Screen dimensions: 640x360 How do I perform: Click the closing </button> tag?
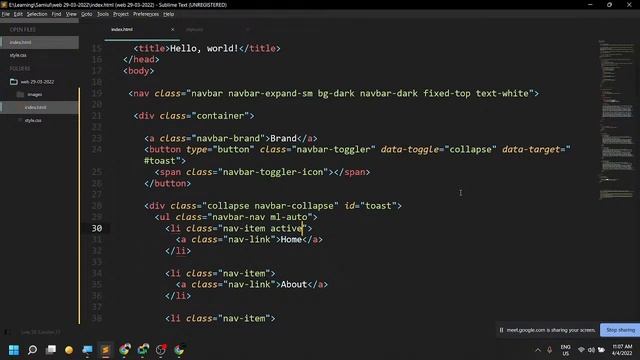pyautogui.click(x=167, y=183)
